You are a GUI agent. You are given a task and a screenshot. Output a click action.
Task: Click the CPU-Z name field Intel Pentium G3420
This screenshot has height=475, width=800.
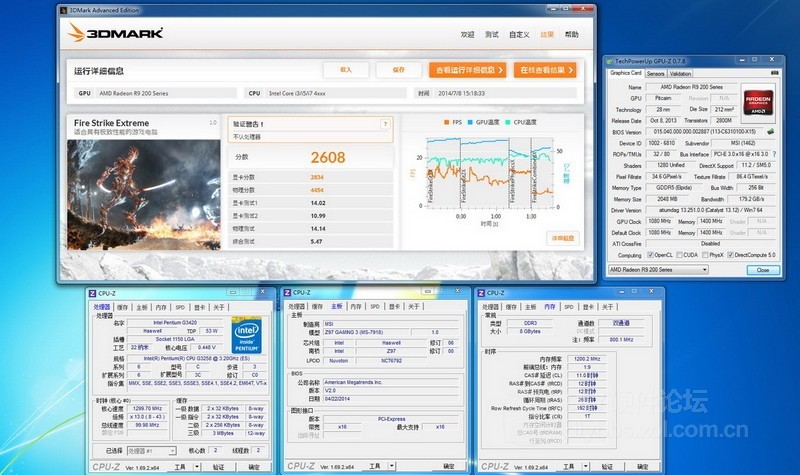point(175,322)
